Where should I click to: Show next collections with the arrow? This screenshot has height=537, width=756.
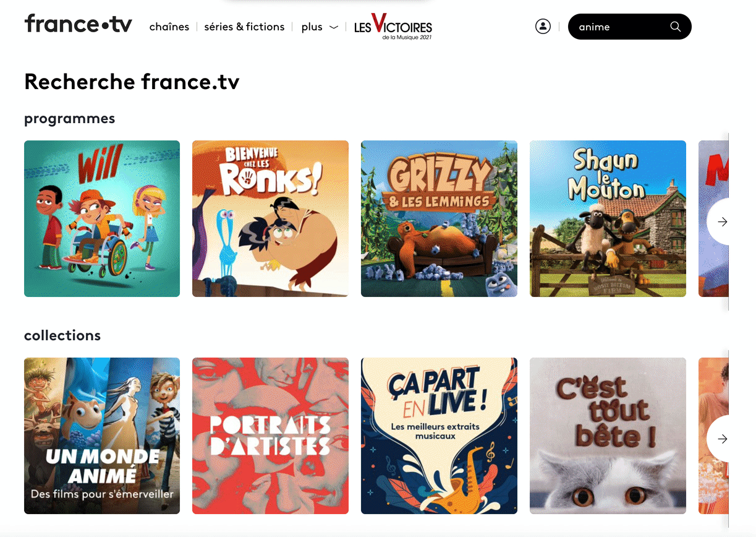tap(721, 439)
